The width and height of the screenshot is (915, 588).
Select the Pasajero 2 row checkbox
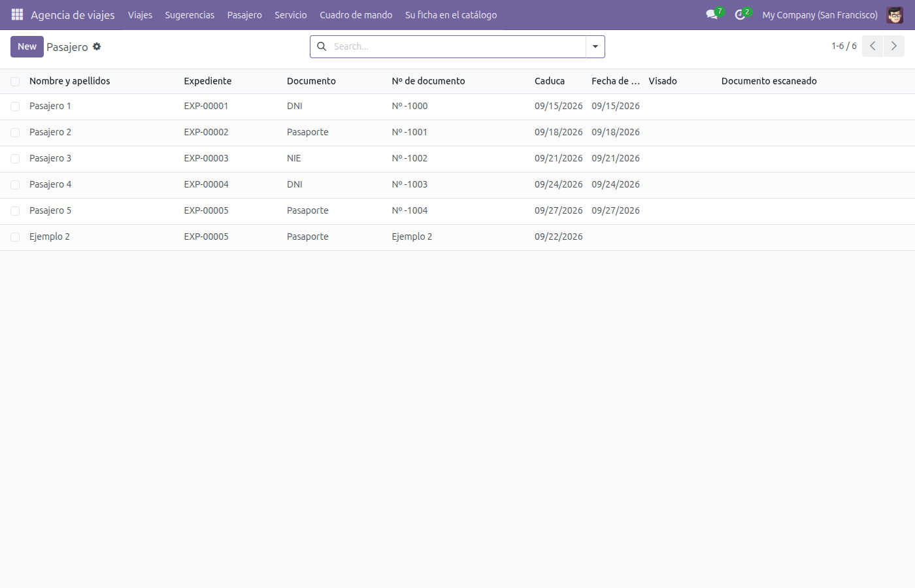pos(15,133)
